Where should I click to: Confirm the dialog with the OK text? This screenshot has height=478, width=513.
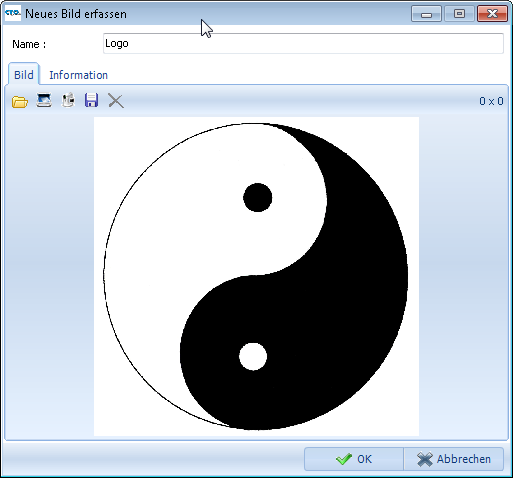[x=364, y=459]
